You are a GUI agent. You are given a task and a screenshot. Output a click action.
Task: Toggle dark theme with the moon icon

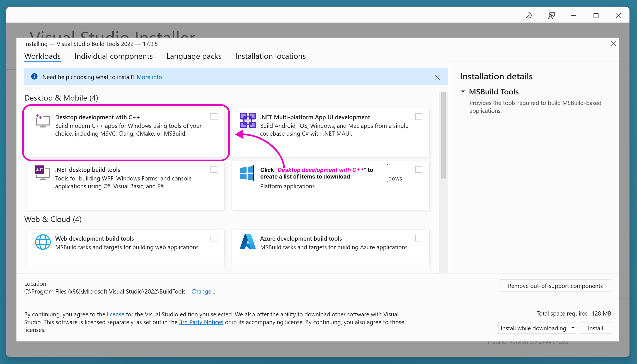coord(529,16)
